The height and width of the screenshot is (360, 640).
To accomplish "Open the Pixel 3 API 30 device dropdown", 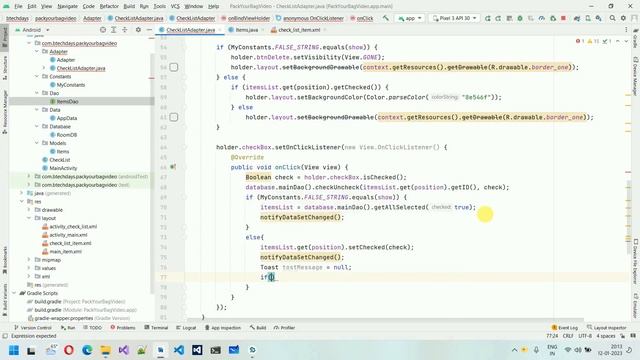I will 455,18.
